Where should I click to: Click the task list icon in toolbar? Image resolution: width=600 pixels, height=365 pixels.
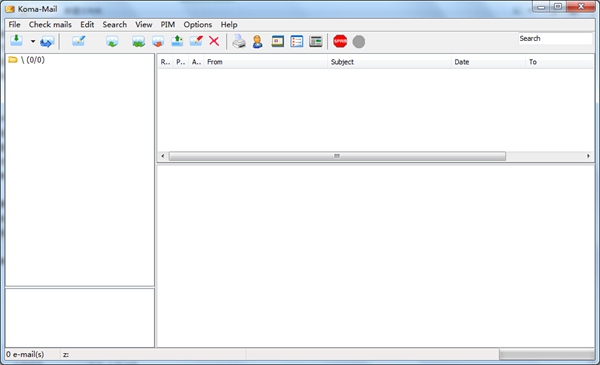click(297, 41)
